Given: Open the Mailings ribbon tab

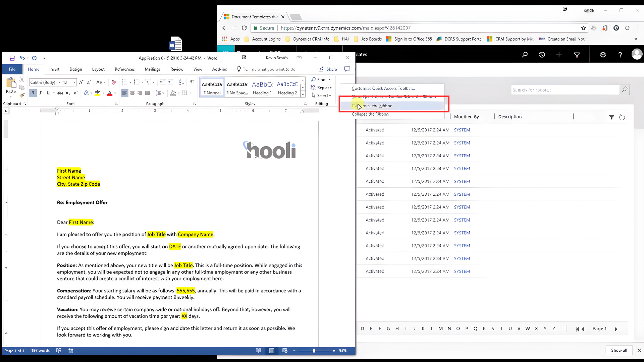Looking at the screenshot, I should [x=153, y=69].
